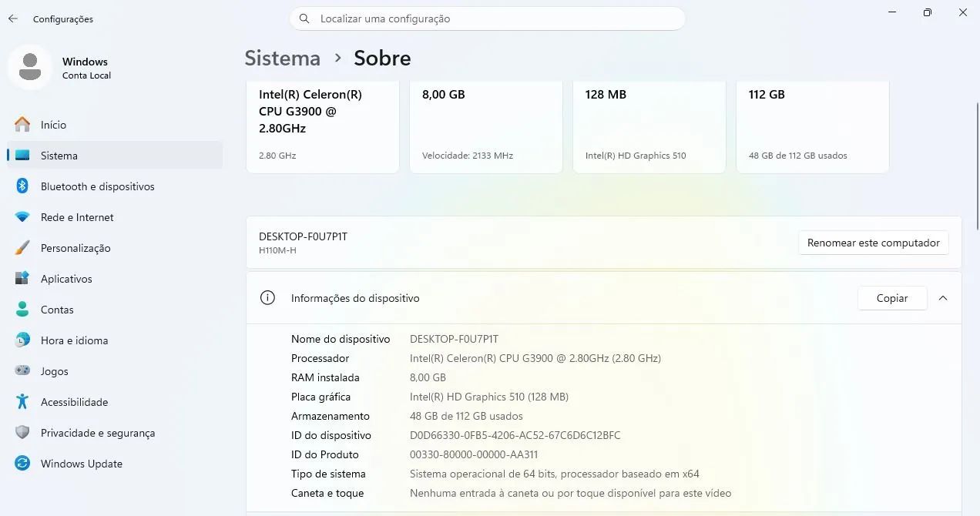Click the info icon beside Informações do dispositivo
The image size is (980, 516).
coord(267,298)
